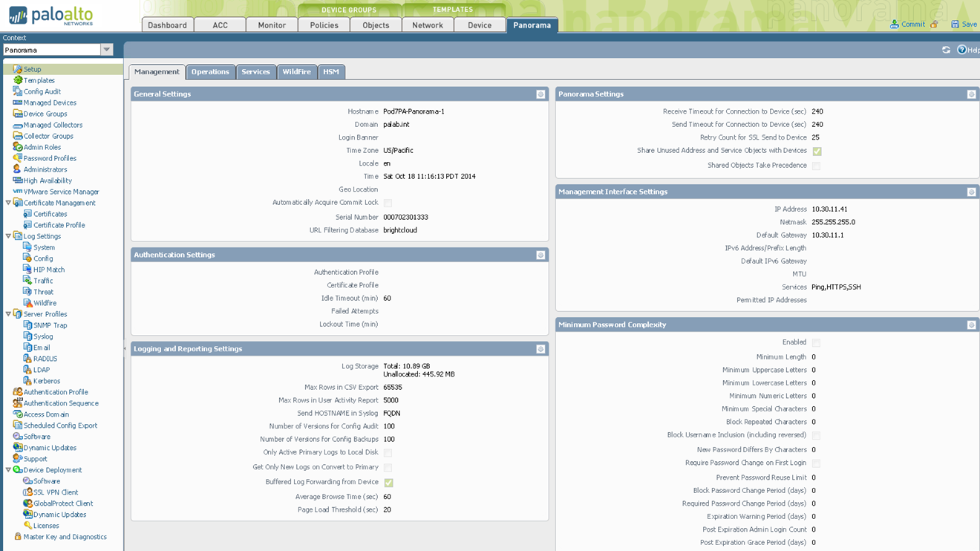980x551 pixels.
Task: Click the Setup icon in the sidebar
Action: click(x=17, y=69)
